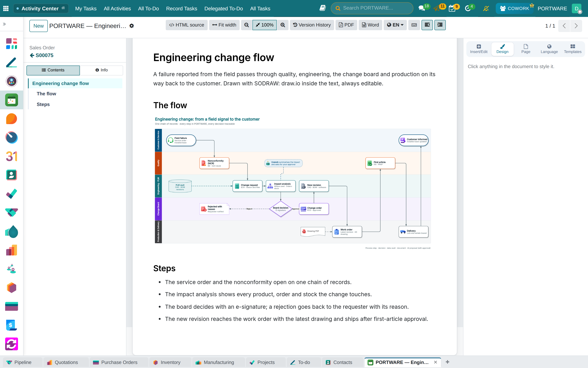Click the Search PORTWARE input field
Image resolution: width=588 pixels, height=368 pixels.
point(372,8)
